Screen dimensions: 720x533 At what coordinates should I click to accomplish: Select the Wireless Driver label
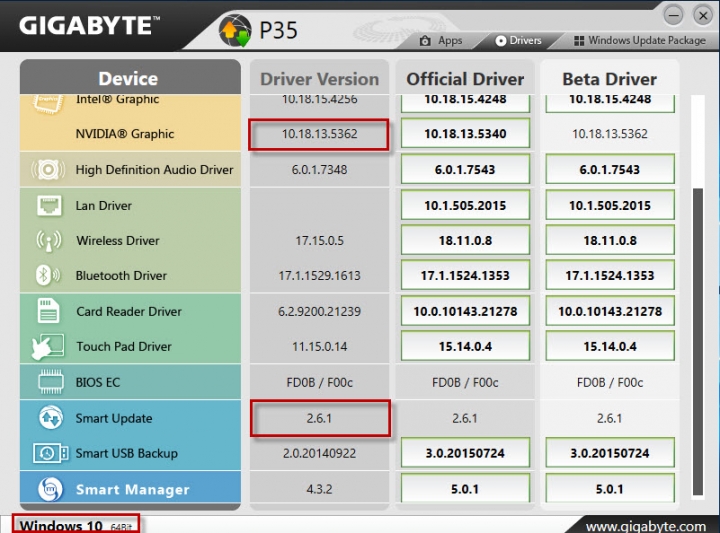click(x=118, y=241)
